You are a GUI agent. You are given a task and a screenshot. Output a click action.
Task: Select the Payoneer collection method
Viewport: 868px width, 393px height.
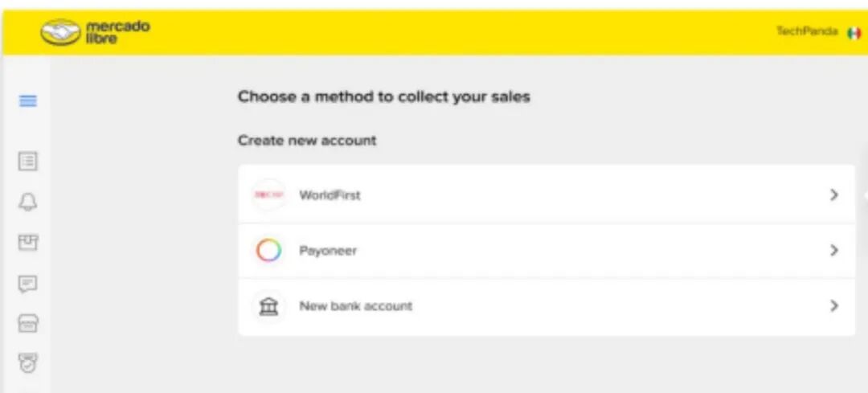pos(328,251)
